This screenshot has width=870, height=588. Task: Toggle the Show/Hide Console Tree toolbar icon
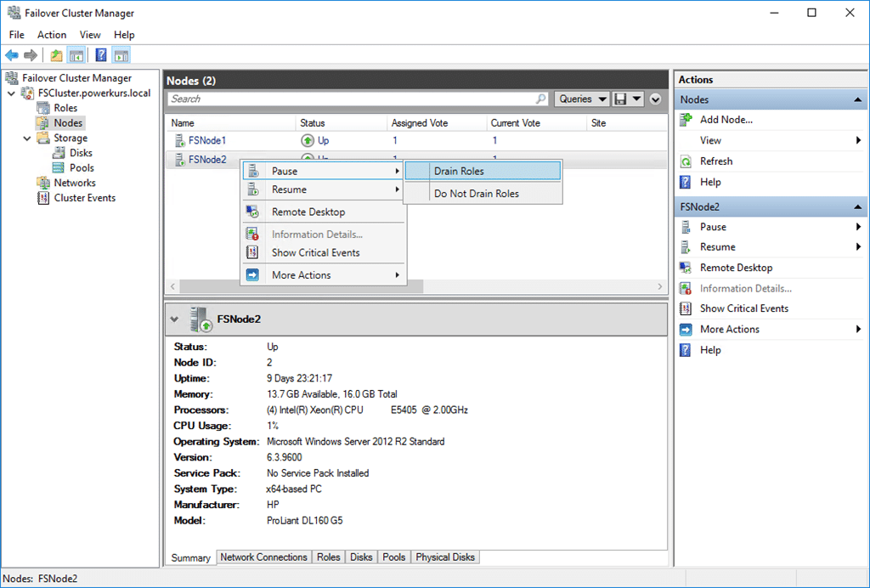coord(76,55)
